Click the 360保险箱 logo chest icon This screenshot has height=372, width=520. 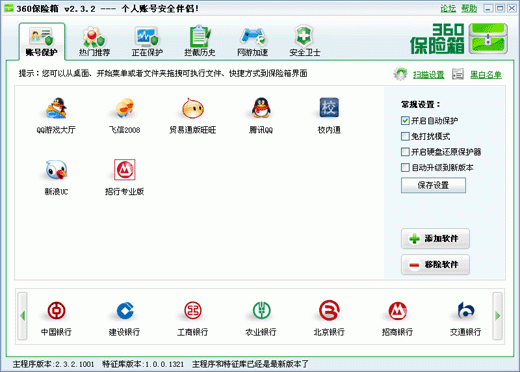(488, 39)
